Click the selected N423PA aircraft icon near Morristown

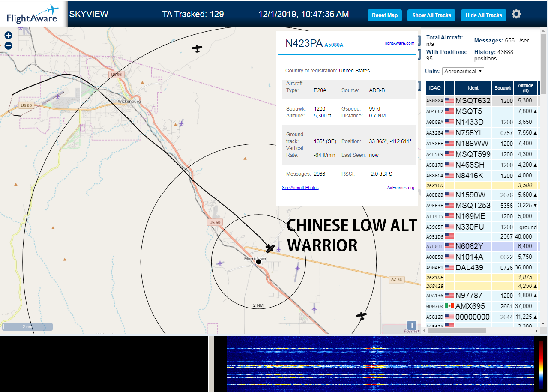pos(270,248)
